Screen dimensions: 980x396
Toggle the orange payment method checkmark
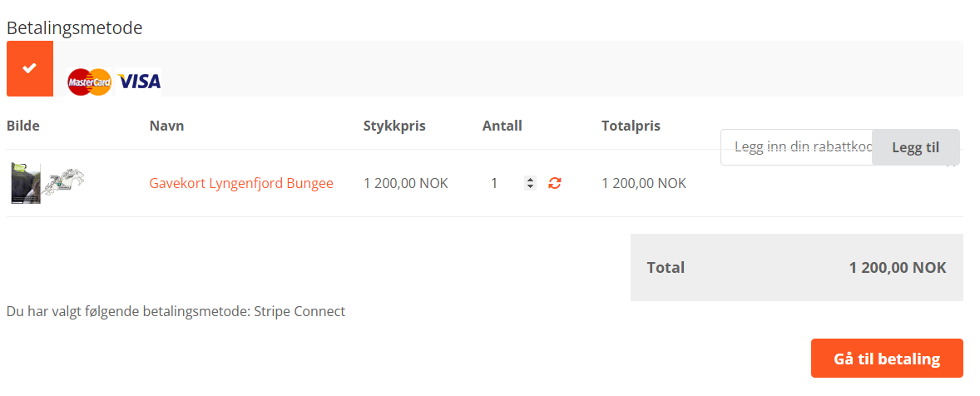[x=30, y=68]
